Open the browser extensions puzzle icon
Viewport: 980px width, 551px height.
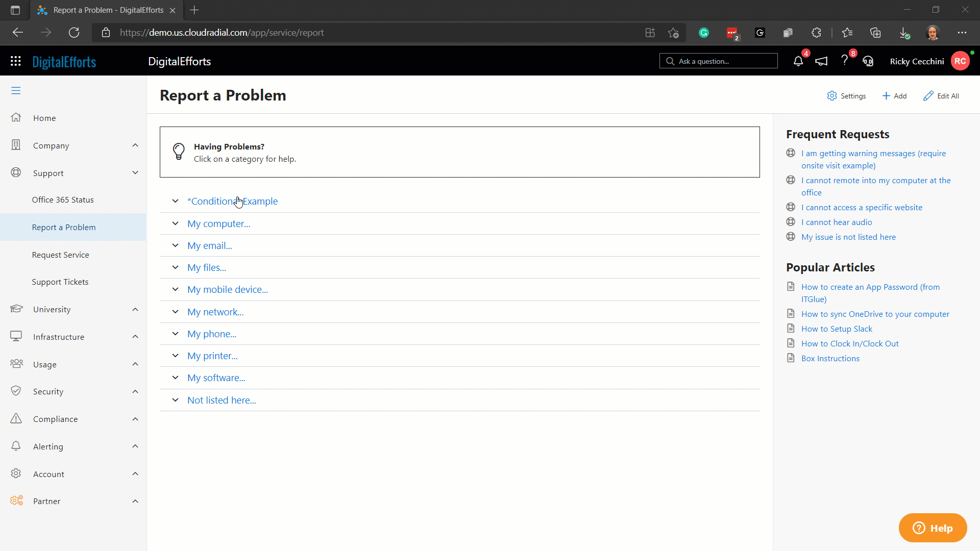[816, 33]
